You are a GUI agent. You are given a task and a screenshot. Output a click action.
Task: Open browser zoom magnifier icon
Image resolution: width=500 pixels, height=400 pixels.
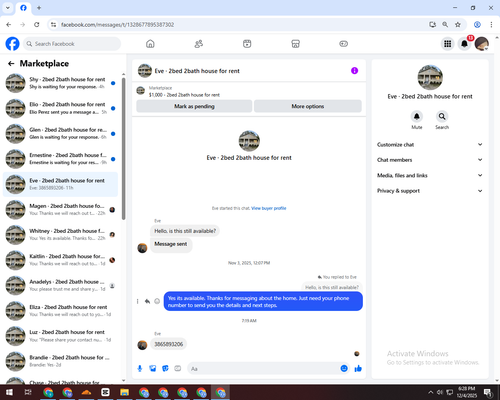445,25
